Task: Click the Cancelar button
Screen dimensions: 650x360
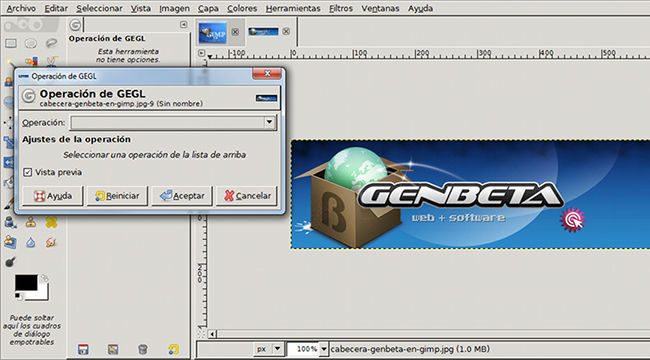Action: pos(247,196)
